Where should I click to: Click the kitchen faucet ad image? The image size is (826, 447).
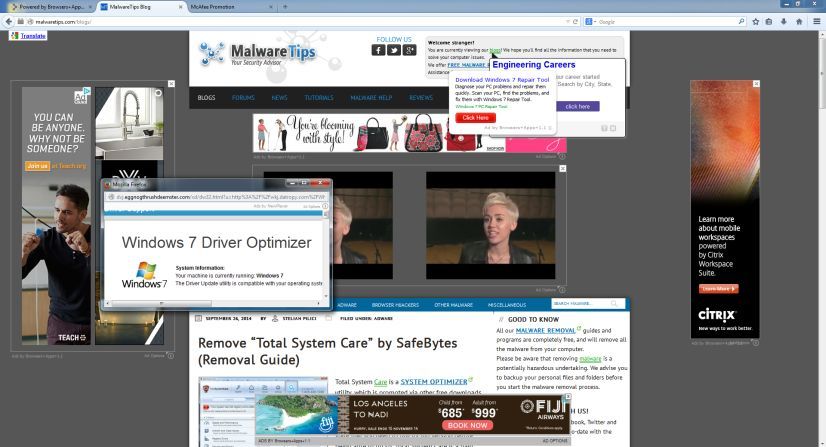click(x=130, y=123)
